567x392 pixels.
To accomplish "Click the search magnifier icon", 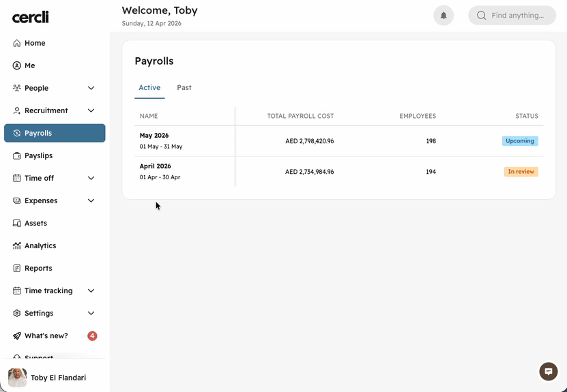I will tap(481, 16).
